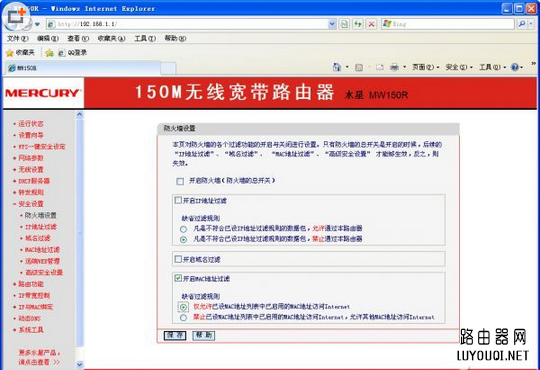Open the Favorites (收藏夹) menu

tap(111, 38)
